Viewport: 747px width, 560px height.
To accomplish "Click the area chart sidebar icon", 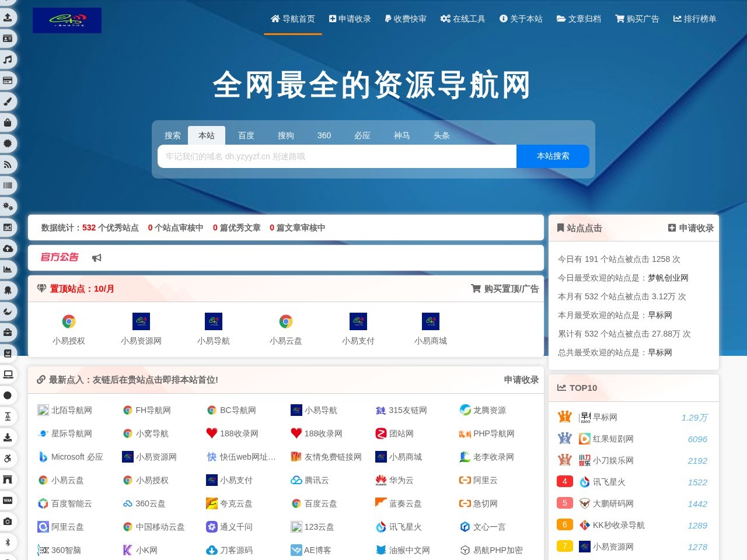I will tap(8, 269).
